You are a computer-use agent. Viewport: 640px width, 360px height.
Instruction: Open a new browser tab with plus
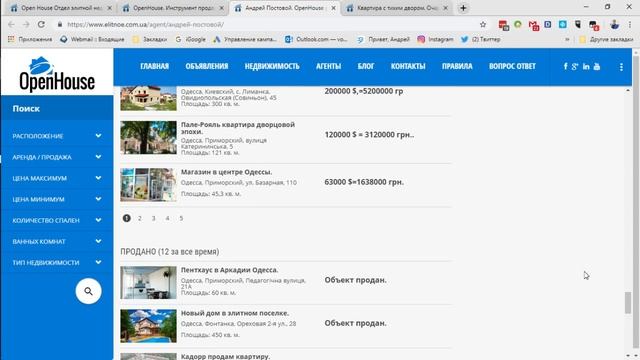tap(463, 8)
